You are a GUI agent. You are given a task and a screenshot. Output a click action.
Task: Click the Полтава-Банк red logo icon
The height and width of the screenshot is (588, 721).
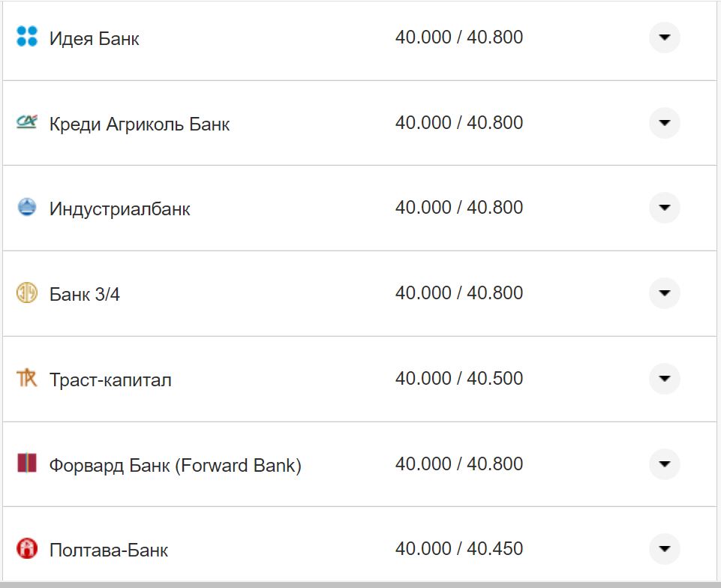click(x=28, y=549)
